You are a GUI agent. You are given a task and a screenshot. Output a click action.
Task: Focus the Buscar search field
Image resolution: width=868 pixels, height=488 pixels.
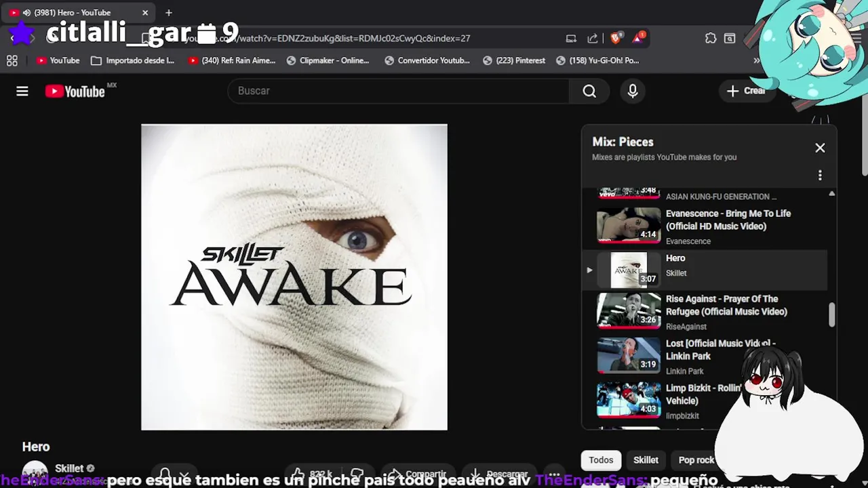click(x=399, y=91)
